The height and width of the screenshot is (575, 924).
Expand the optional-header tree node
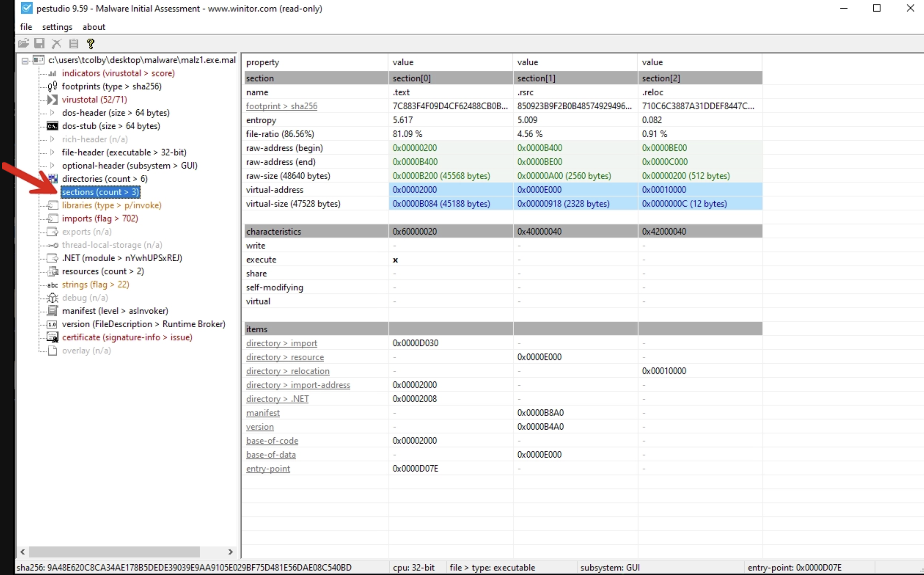(52, 165)
